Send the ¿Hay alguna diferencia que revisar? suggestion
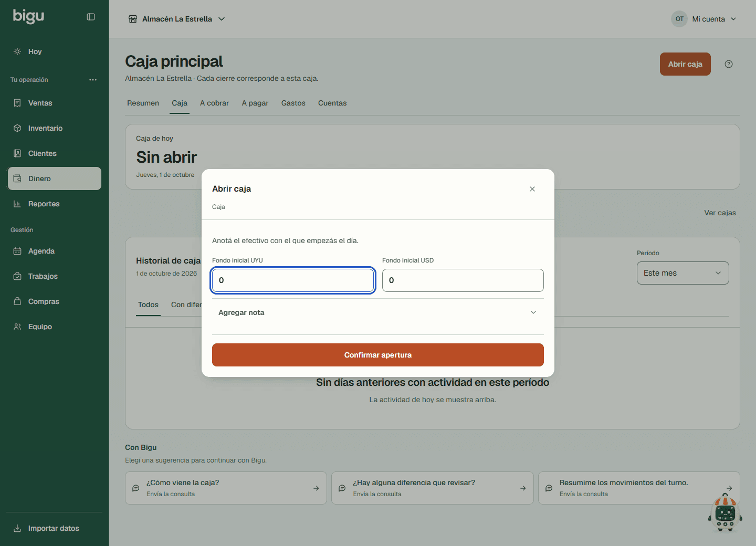This screenshot has height=546, width=756. [433, 488]
